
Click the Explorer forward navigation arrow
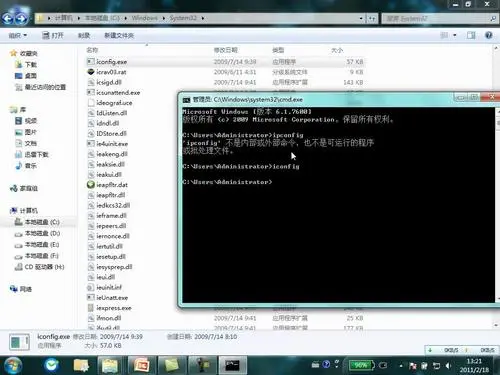click(x=22, y=19)
